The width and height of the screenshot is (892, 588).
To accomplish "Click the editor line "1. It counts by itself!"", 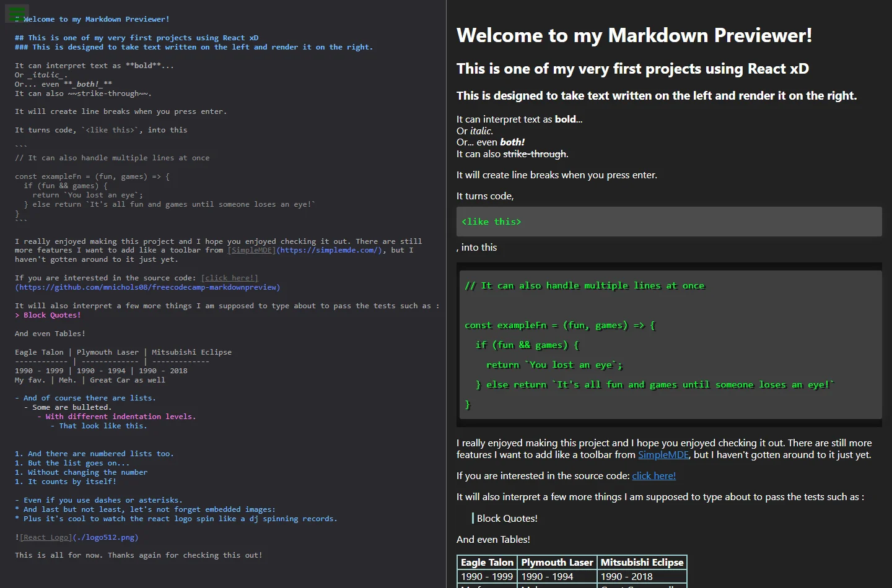I will coord(66,482).
